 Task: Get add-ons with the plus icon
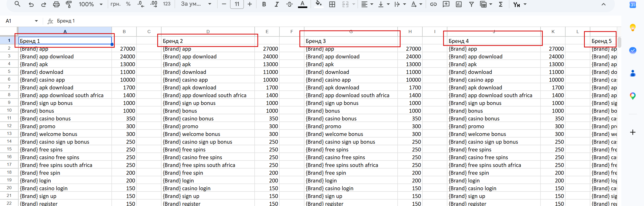[633, 132]
